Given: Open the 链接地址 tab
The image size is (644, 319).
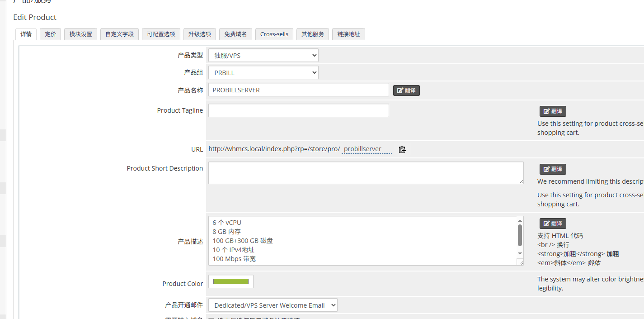Looking at the screenshot, I should point(348,34).
